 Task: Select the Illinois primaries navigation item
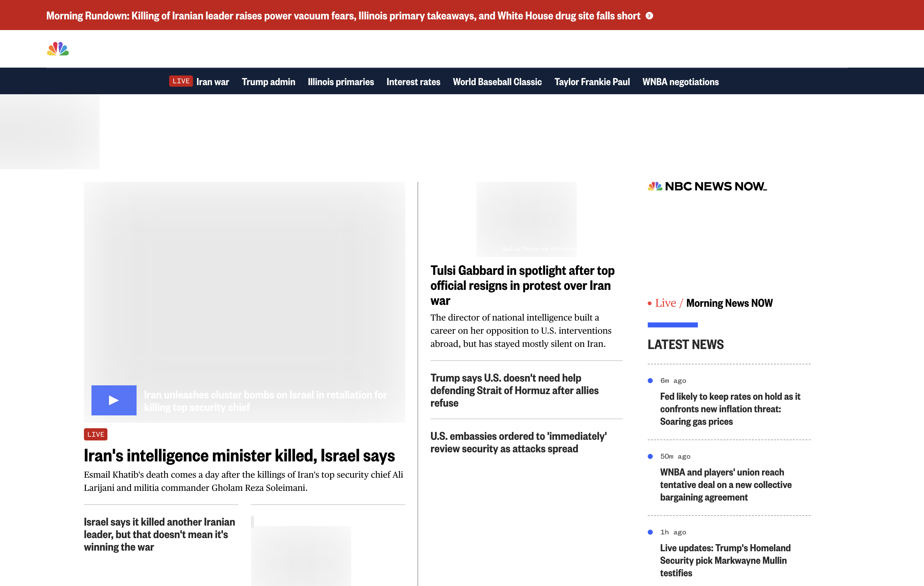click(x=340, y=82)
